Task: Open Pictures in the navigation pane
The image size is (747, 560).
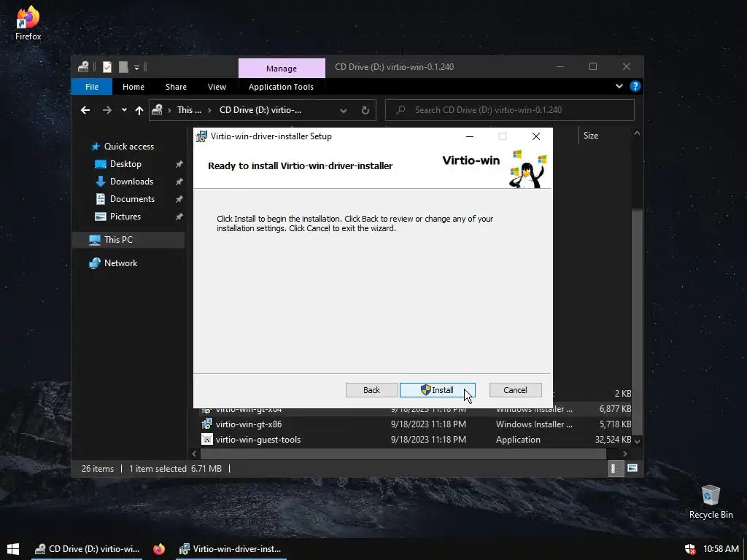Action: click(x=125, y=216)
